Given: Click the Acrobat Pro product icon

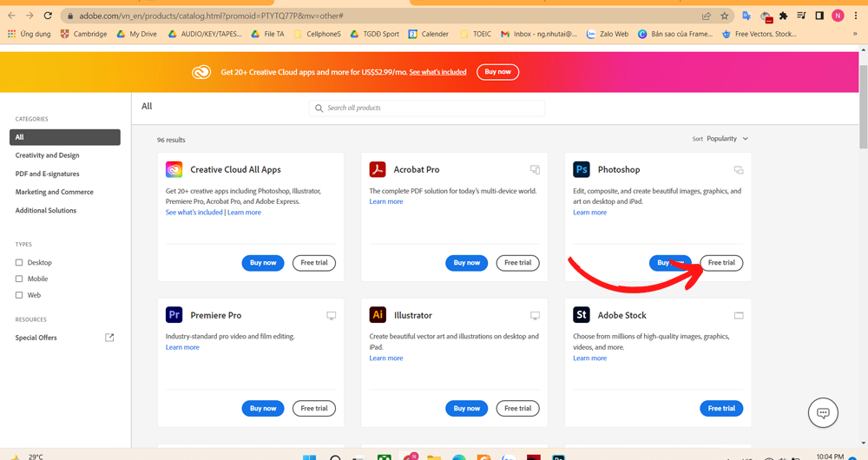Looking at the screenshot, I should point(378,169).
